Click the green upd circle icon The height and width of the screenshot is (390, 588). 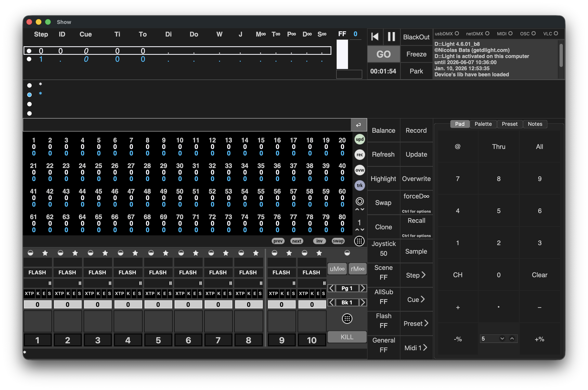[360, 139]
